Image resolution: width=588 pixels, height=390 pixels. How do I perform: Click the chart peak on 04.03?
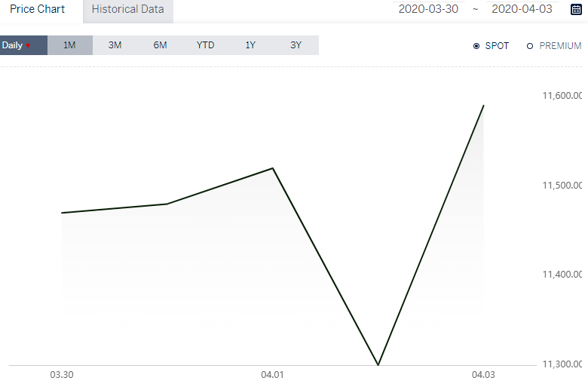tap(483, 106)
